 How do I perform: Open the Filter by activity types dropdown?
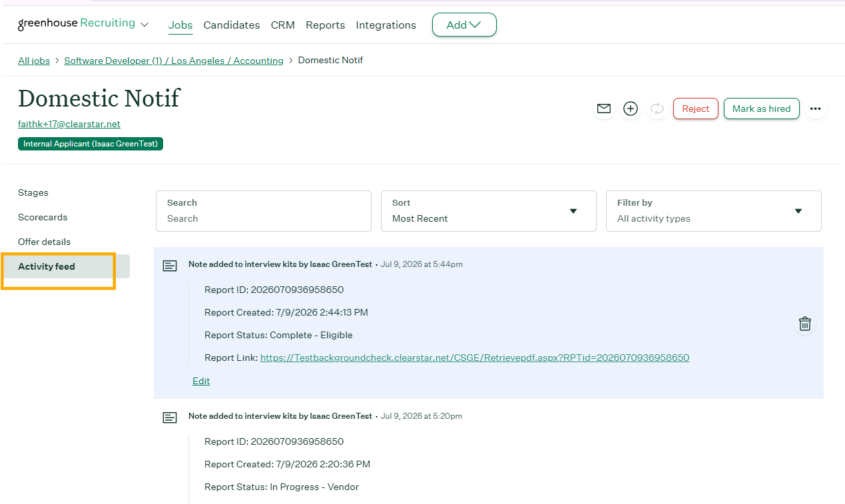tap(713, 211)
